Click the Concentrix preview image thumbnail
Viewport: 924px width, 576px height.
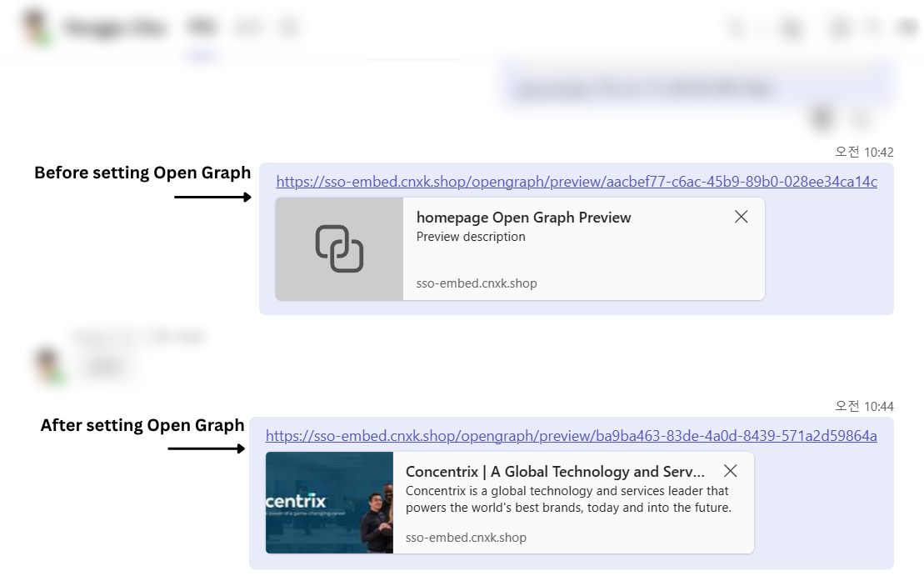coord(329,503)
